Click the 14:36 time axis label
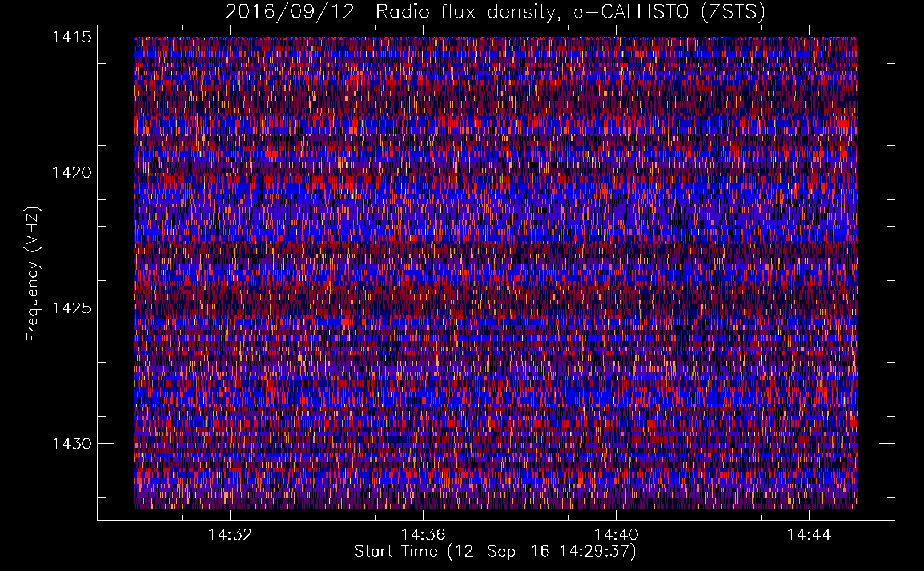Image resolution: width=924 pixels, height=571 pixels. point(423,535)
